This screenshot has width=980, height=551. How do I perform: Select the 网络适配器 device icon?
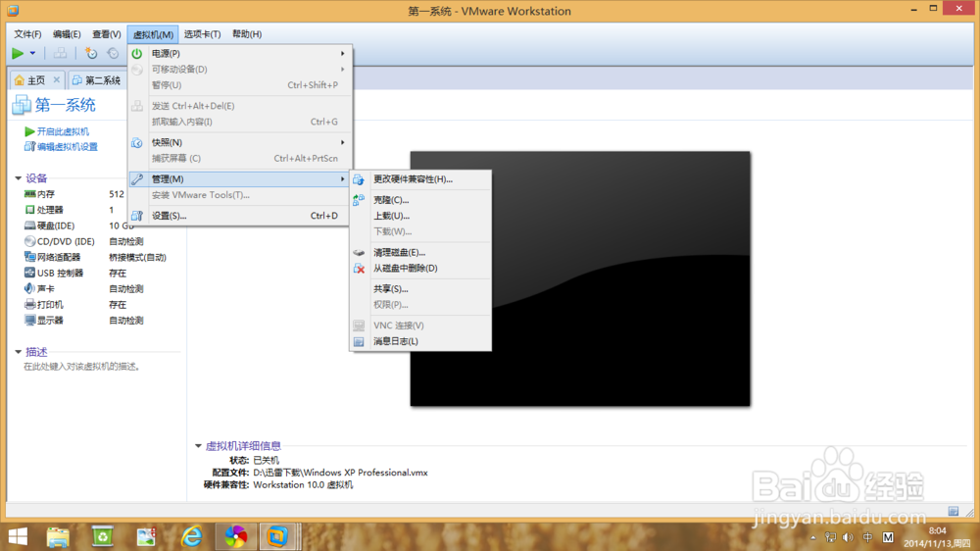coord(29,257)
